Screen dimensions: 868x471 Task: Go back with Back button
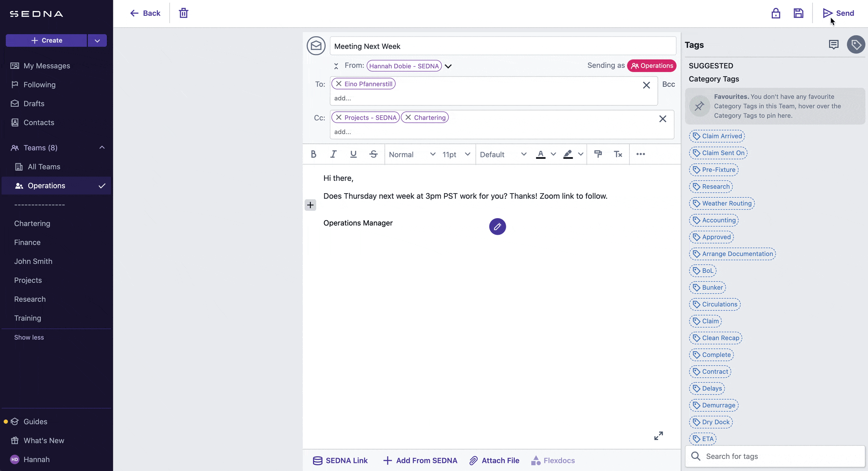tap(145, 13)
